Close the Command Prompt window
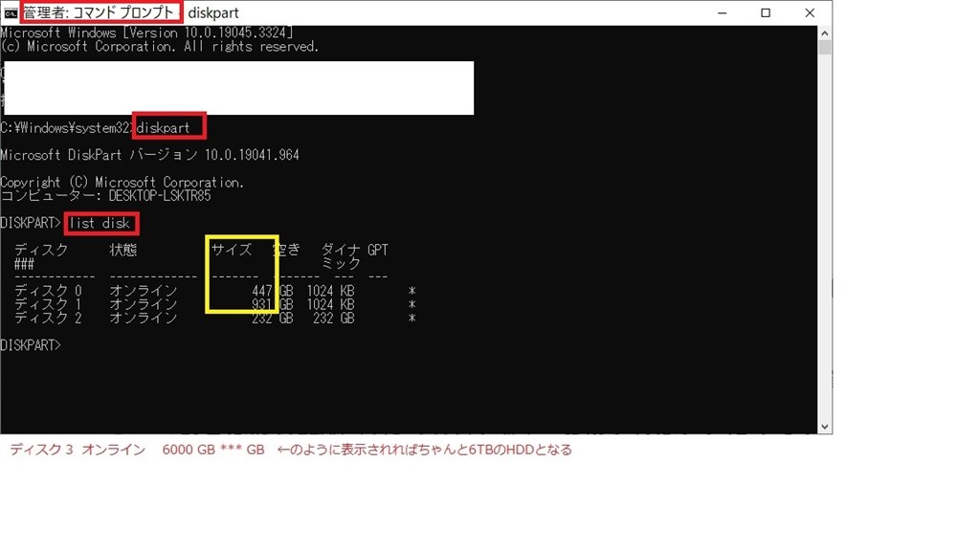 (810, 12)
